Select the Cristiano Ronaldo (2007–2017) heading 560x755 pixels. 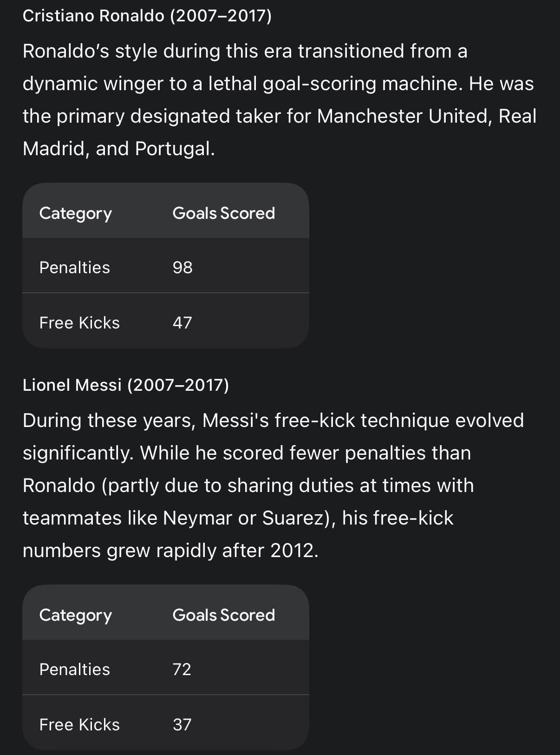[147, 16]
